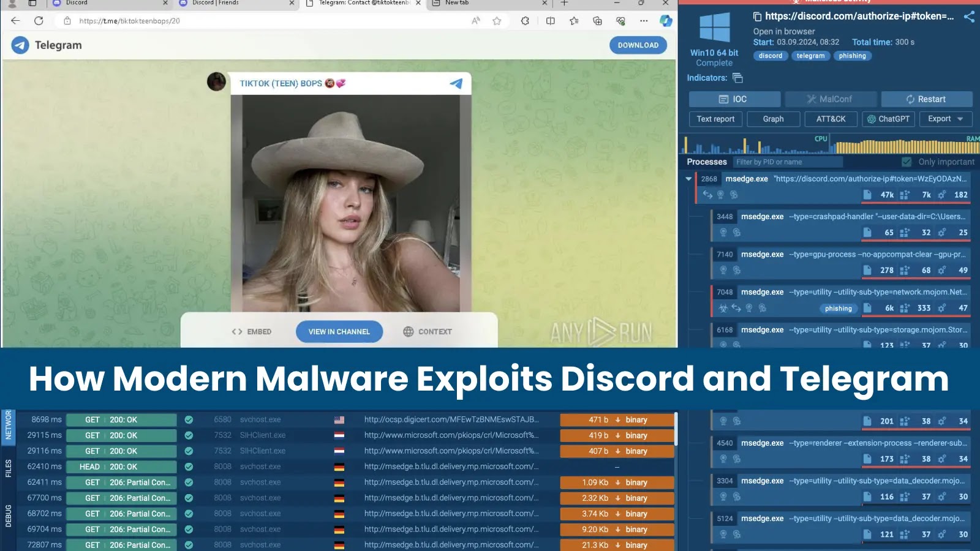Open the Graph button
980x551 pixels.
(774, 119)
